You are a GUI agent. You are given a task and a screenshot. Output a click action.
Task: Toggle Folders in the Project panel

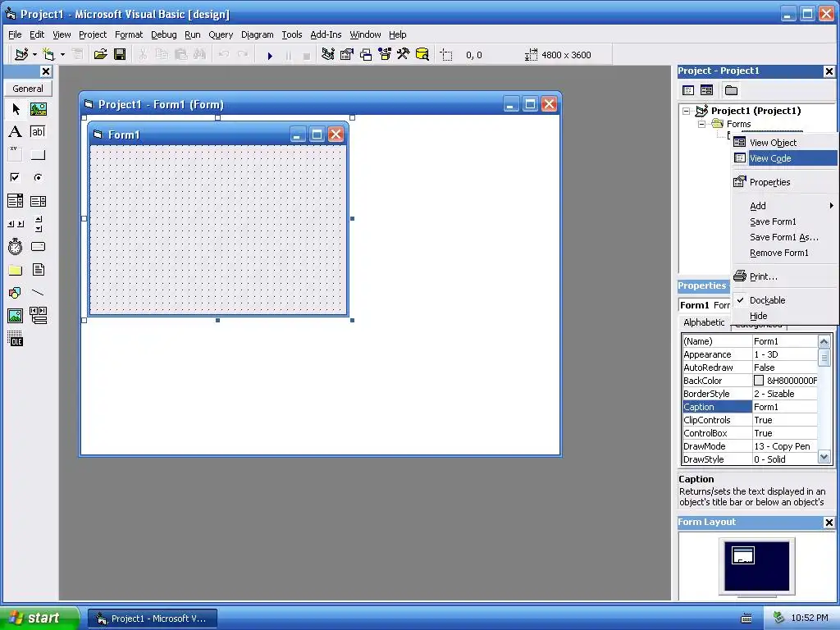731,90
